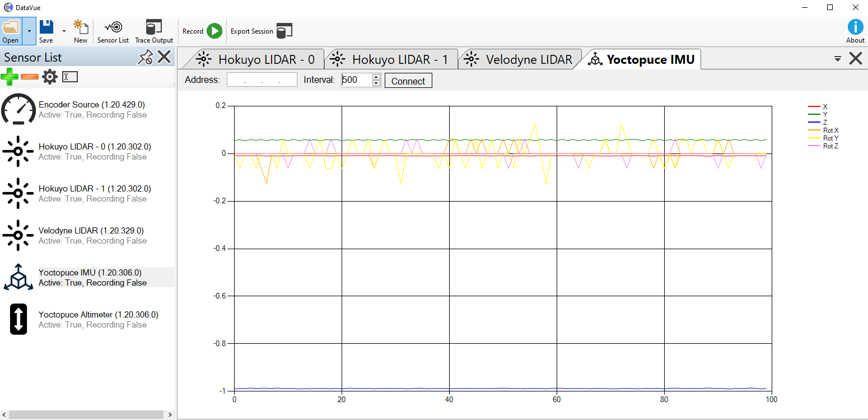This screenshot has height=420, width=868.
Task: Open the tab list dropdown arrow
Action: tap(838, 58)
